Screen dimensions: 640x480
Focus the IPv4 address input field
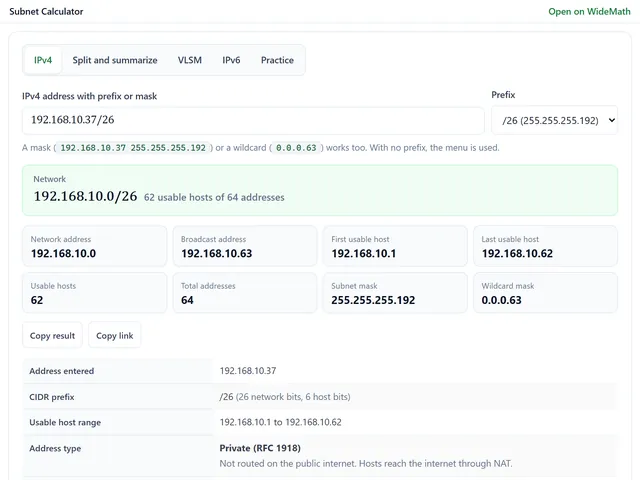pos(253,120)
